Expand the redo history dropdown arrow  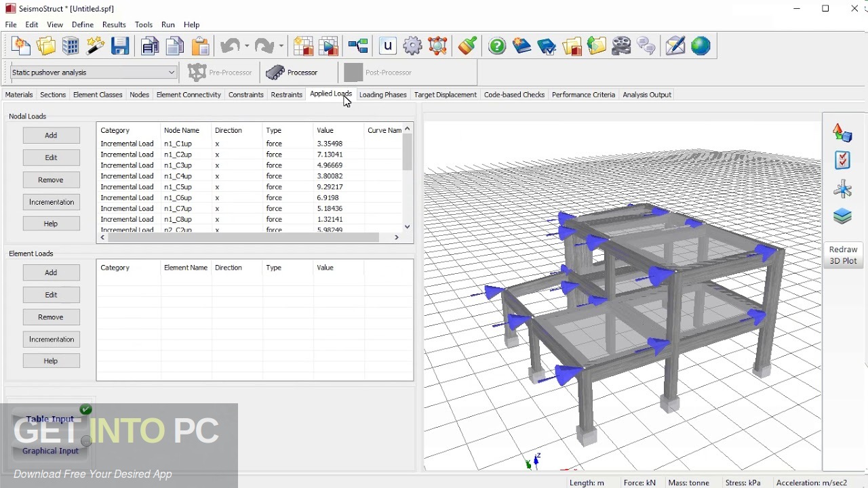click(x=281, y=46)
